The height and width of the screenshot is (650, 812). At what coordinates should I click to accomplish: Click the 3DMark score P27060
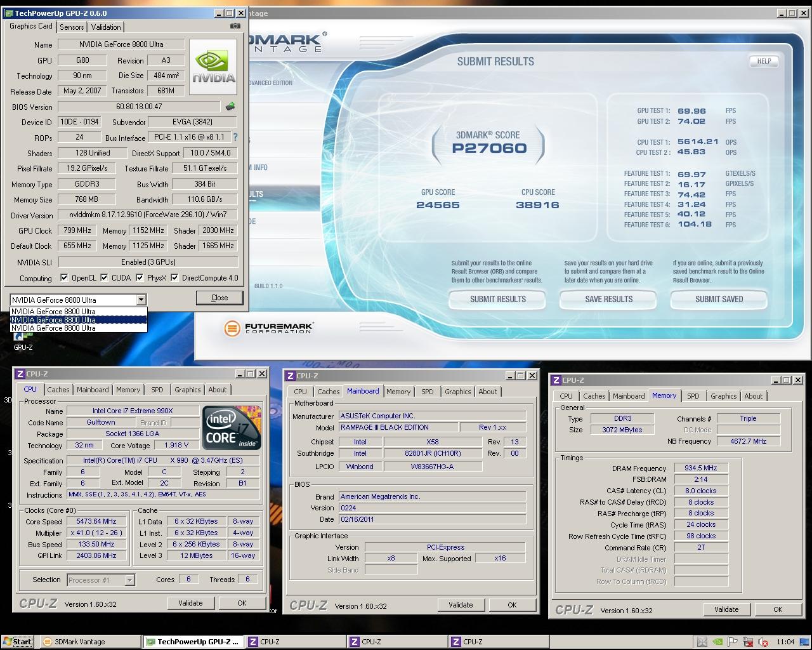(x=489, y=149)
